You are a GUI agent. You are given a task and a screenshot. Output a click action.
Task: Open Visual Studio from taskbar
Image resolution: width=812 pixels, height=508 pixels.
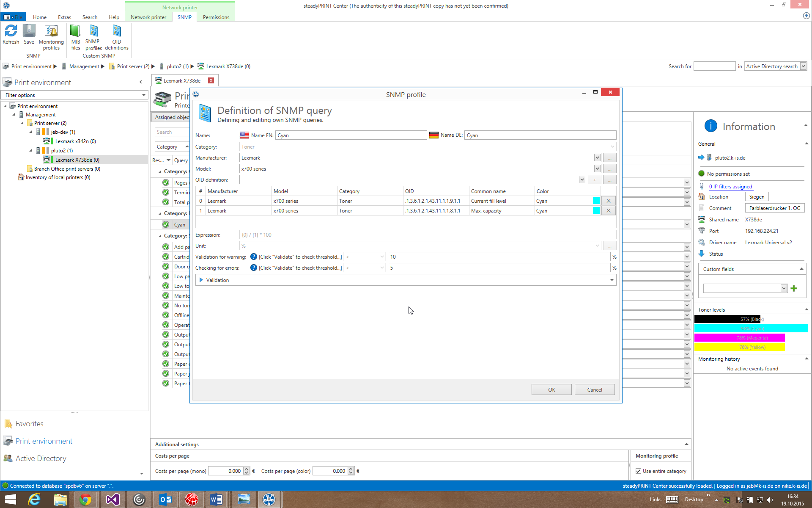coord(112,500)
